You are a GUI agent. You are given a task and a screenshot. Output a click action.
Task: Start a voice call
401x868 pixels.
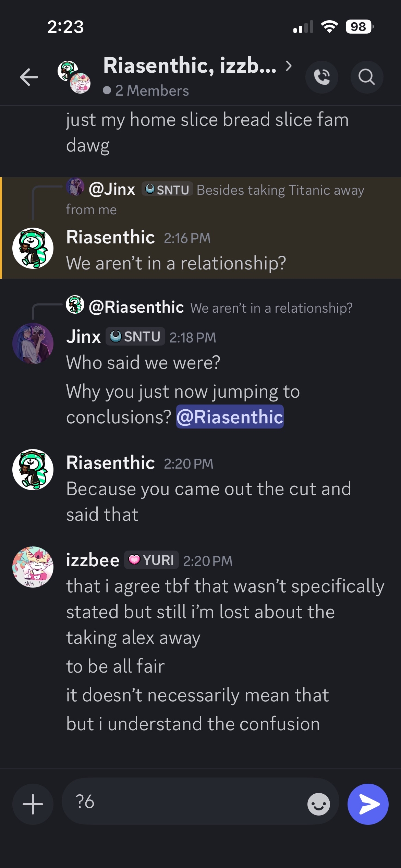tap(321, 77)
